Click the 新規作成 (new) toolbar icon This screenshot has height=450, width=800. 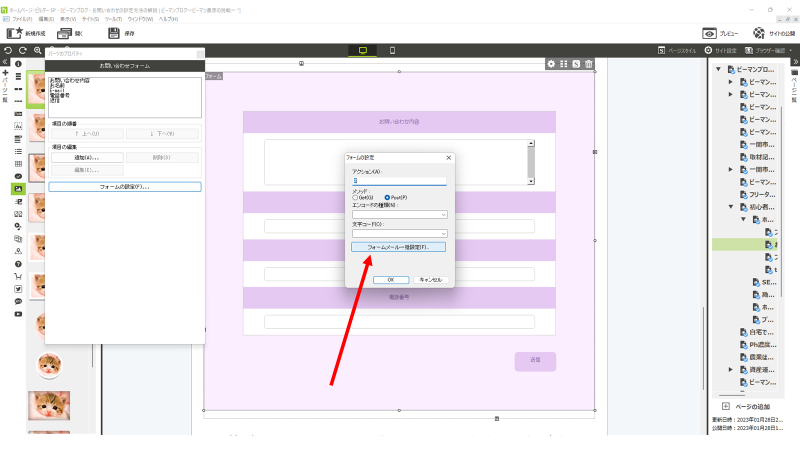pyautogui.click(x=17, y=33)
